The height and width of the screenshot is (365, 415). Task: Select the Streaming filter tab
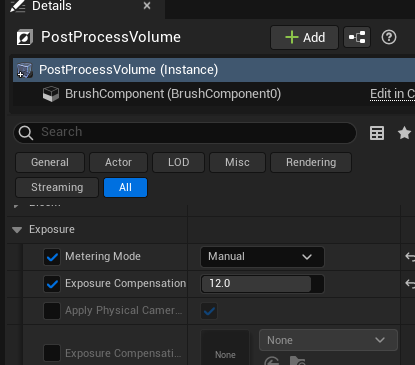57,187
